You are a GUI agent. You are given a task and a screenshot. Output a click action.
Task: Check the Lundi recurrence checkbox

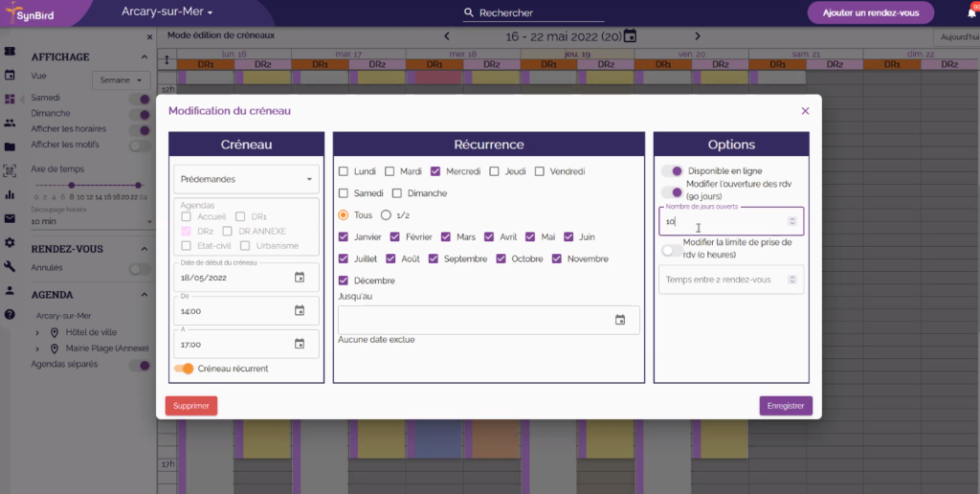click(x=344, y=172)
